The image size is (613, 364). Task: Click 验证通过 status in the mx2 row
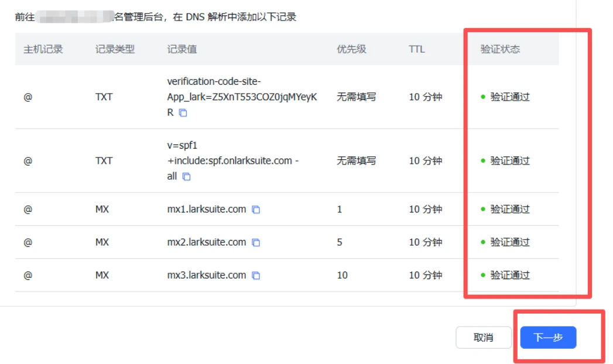coord(509,242)
